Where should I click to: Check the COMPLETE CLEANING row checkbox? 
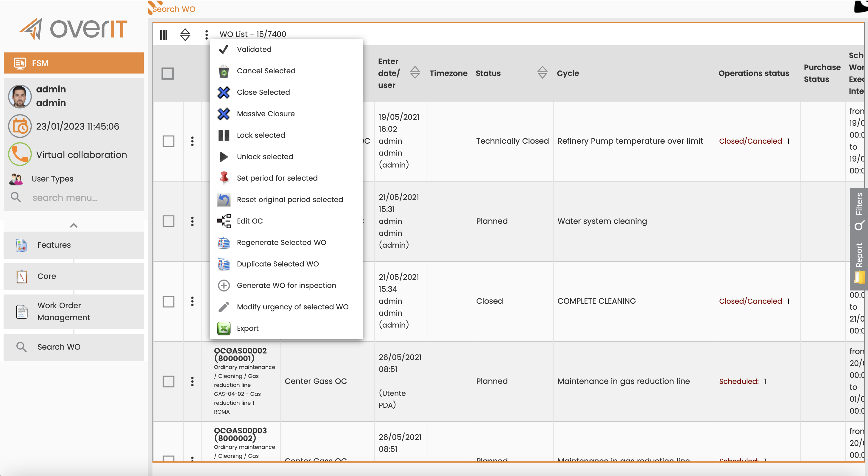pyautogui.click(x=168, y=302)
